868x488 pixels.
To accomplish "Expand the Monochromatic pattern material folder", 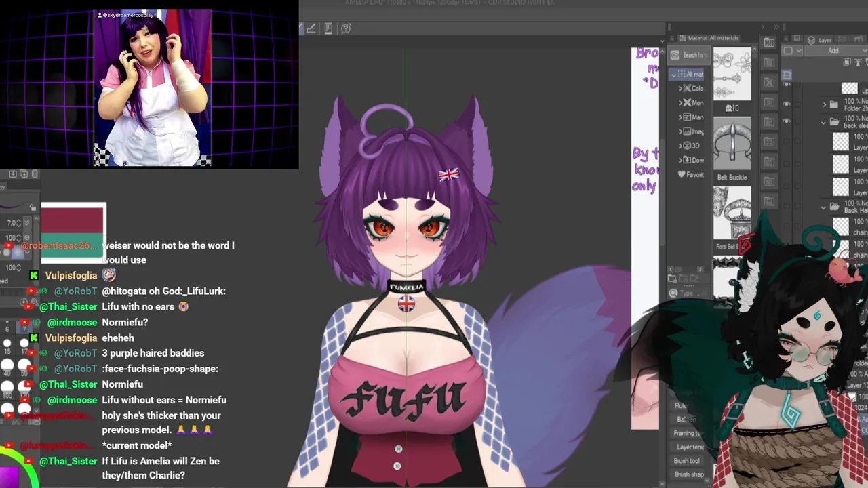I will [681, 103].
